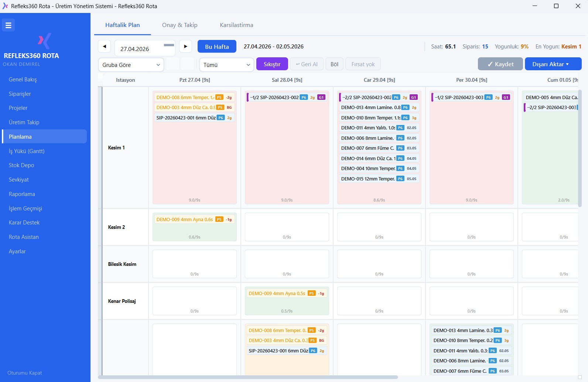Click the Refleks360 Rota logo
This screenshot has height=382, width=588.
45,41
